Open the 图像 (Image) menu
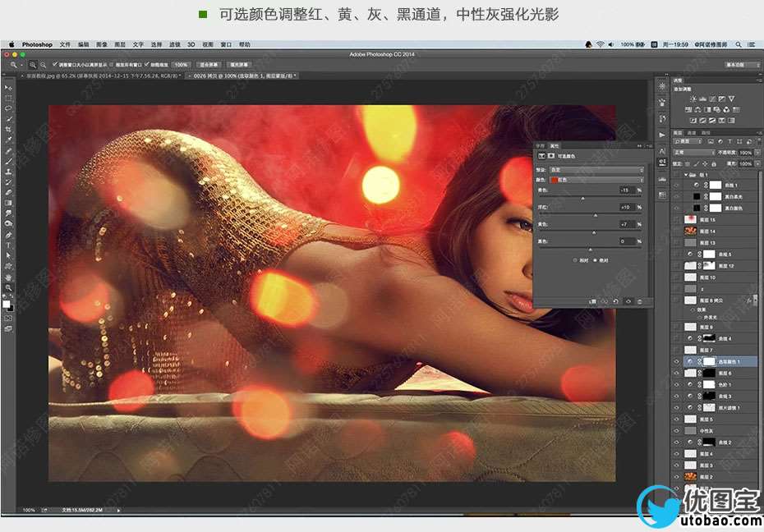This screenshot has width=764, height=532. coord(101,44)
